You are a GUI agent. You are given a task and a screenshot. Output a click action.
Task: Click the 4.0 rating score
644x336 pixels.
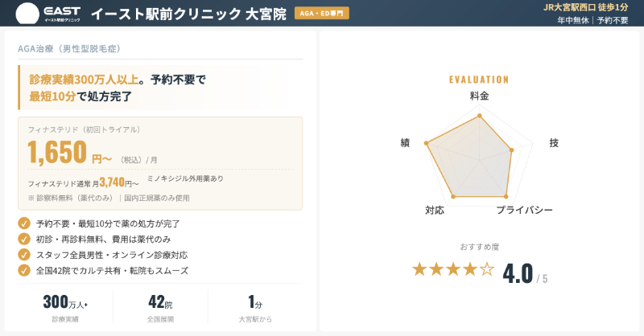point(518,274)
